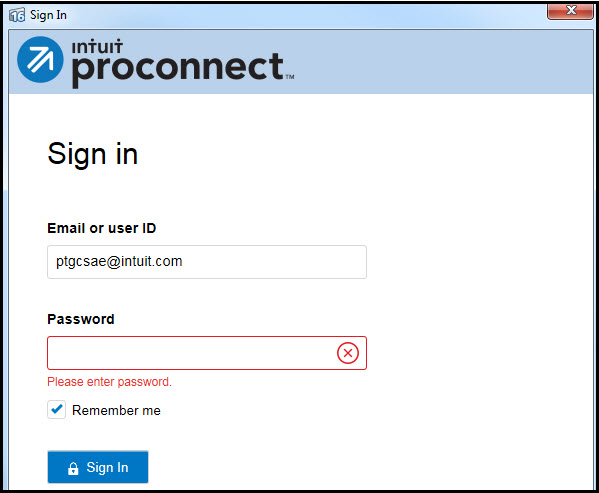Click the 'intuit' wordmark in header
Screen dimensions: 599x493
(97, 46)
